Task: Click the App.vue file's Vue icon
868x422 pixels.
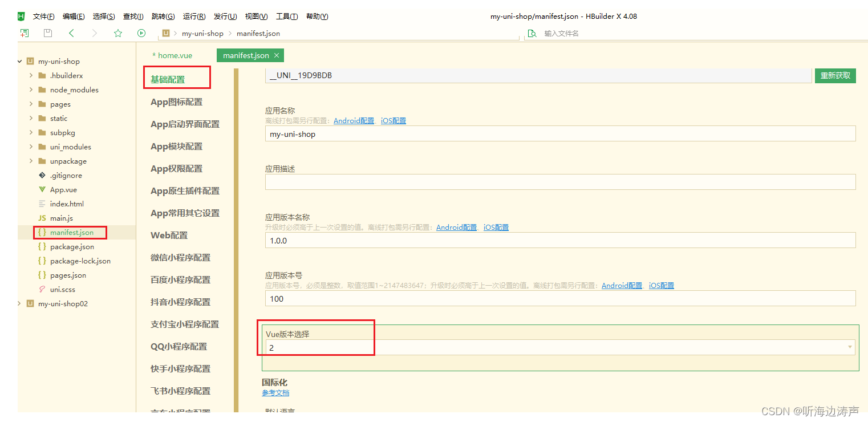Action: [x=42, y=189]
